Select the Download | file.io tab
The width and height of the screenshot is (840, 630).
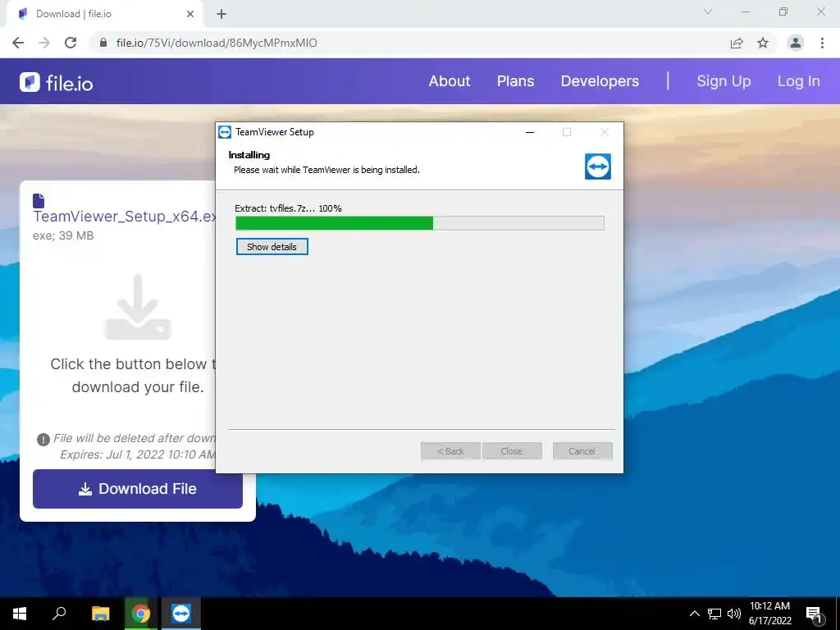coord(104,14)
